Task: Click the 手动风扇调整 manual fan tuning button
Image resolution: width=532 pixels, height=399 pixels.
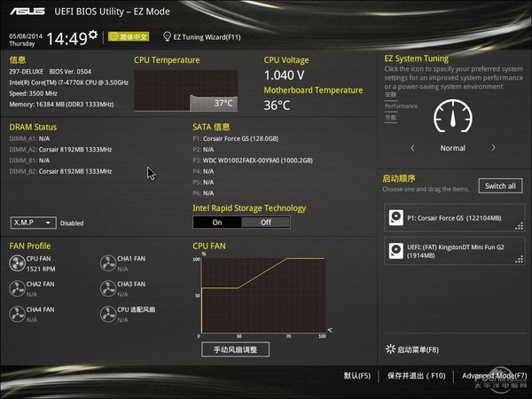Action: [235, 349]
